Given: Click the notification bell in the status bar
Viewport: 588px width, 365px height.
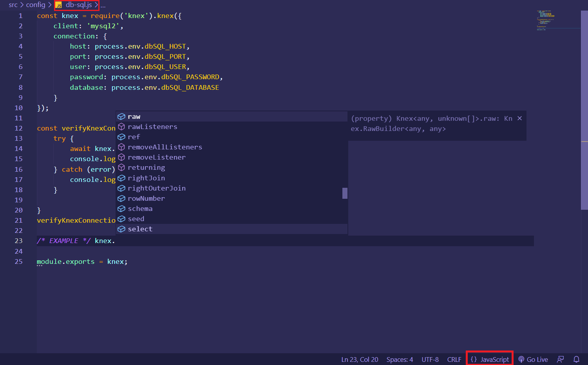Looking at the screenshot, I should click(x=576, y=359).
